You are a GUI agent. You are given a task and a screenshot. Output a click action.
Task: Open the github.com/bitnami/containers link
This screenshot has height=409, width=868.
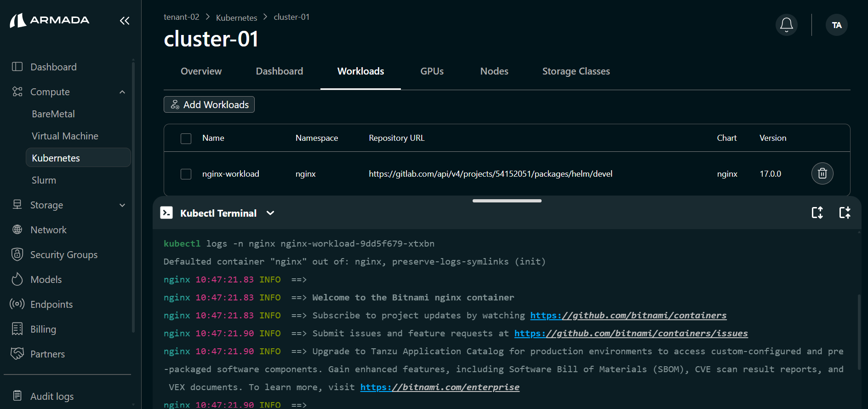pyautogui.click(x=628, y=315)
